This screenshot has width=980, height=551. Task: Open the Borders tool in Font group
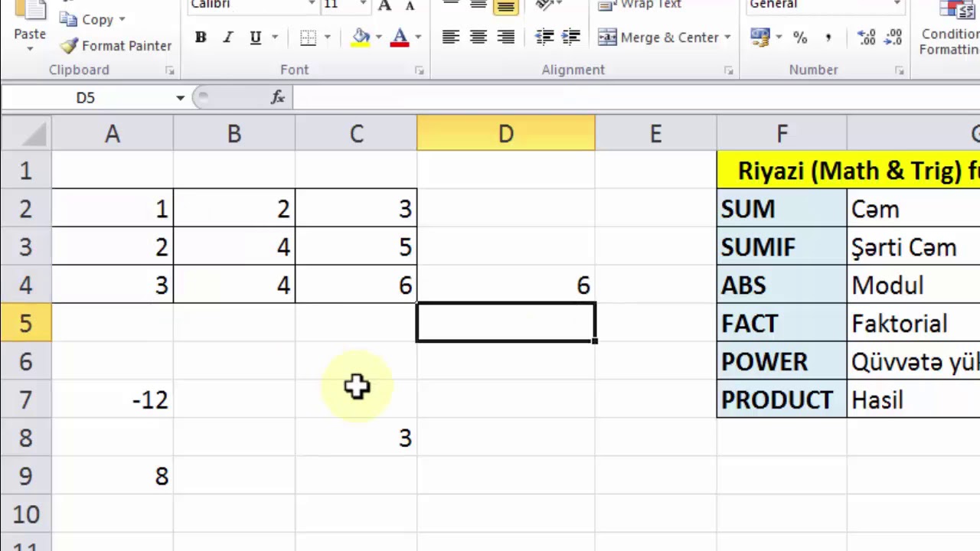[x=308, y=37]
